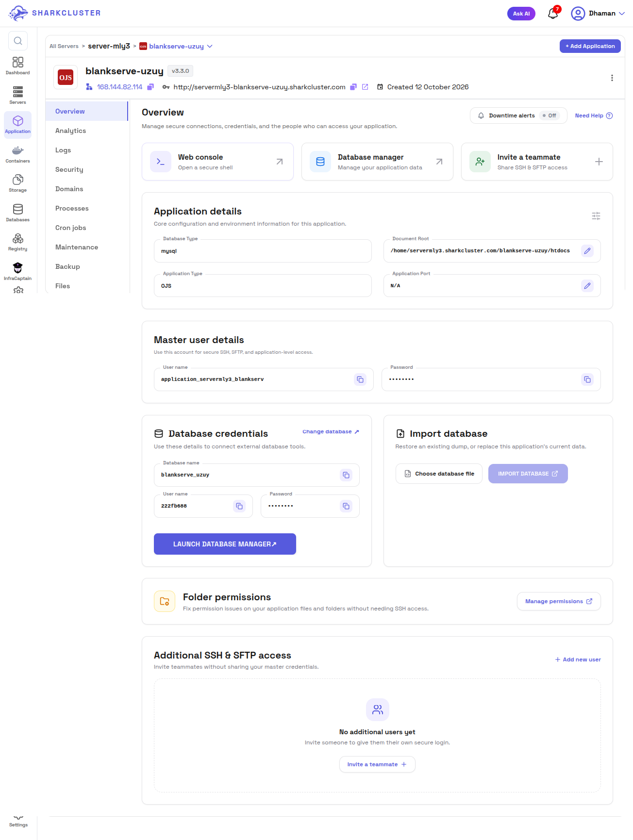Edit the Application Port value

point(587,286)
